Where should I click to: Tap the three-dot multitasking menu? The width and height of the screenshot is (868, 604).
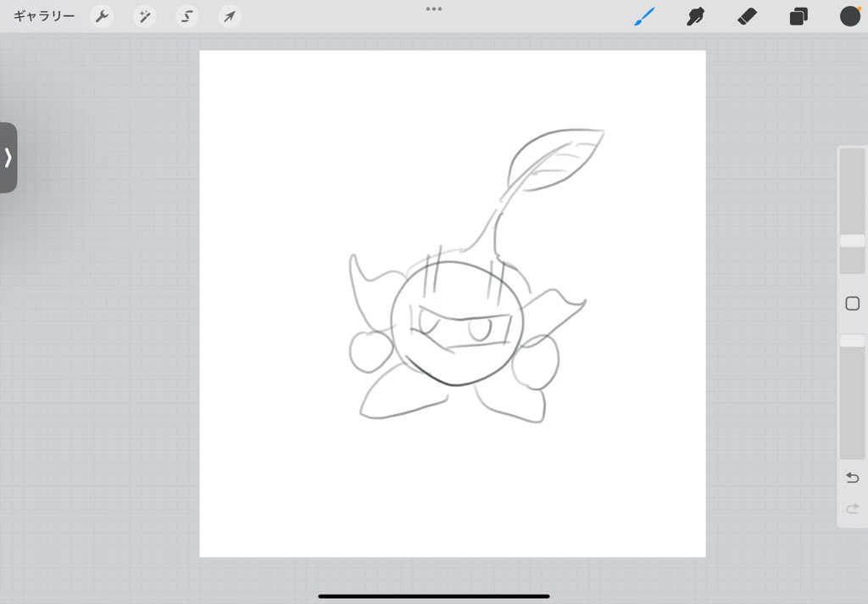tap(434, 8)
